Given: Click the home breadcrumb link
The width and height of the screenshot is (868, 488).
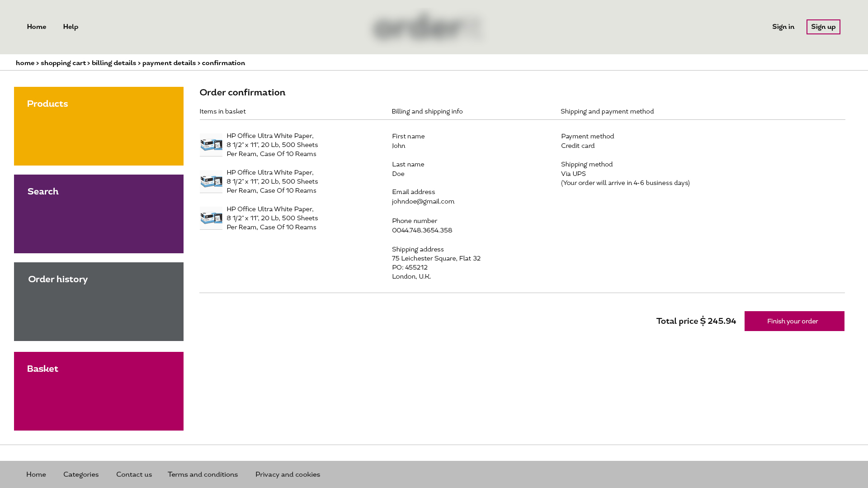Looking at the screenshot, I should (x=25, y=63).
